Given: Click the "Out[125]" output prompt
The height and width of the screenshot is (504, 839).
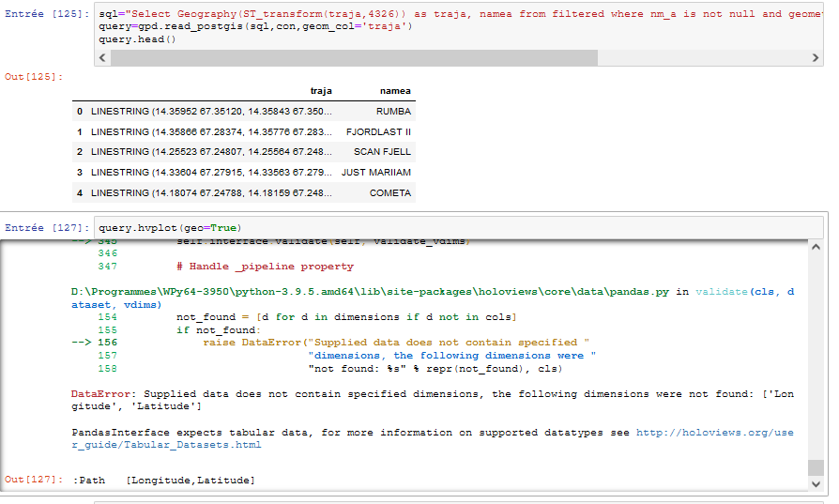Looking at the screenshot, I should click(x=27, y=75).
